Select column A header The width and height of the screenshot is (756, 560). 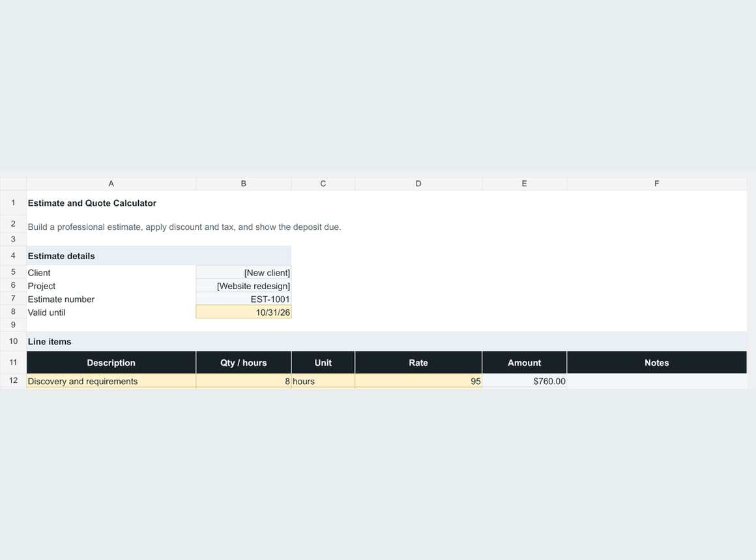[111, 184]
